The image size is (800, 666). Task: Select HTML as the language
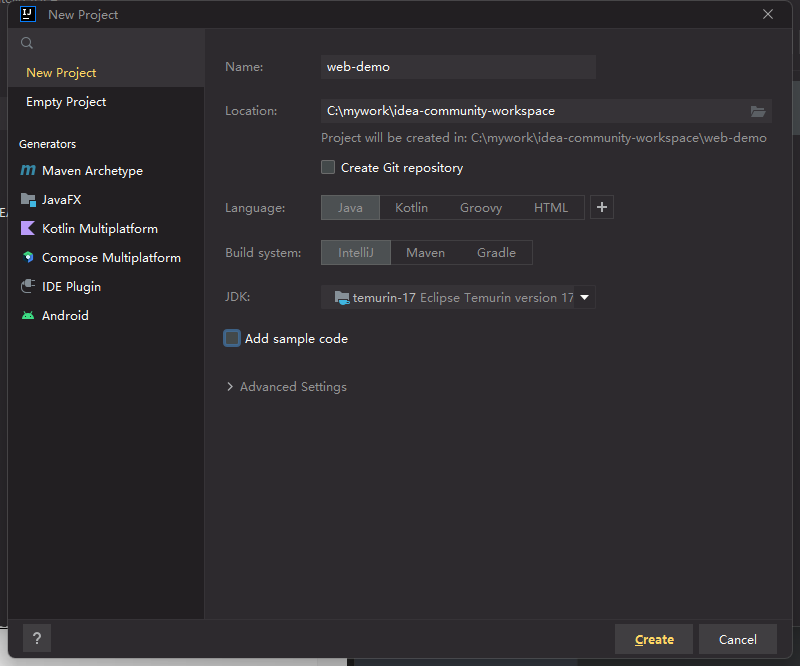tap(551, 208)
